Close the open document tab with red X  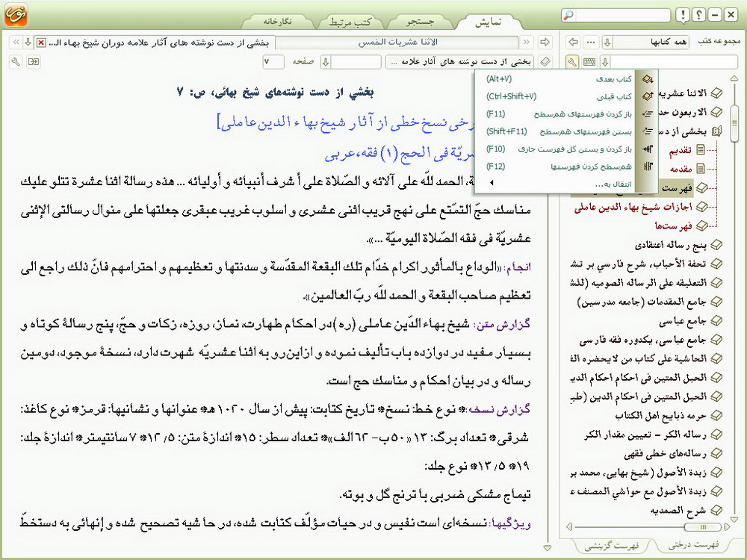tap(41, 43)
